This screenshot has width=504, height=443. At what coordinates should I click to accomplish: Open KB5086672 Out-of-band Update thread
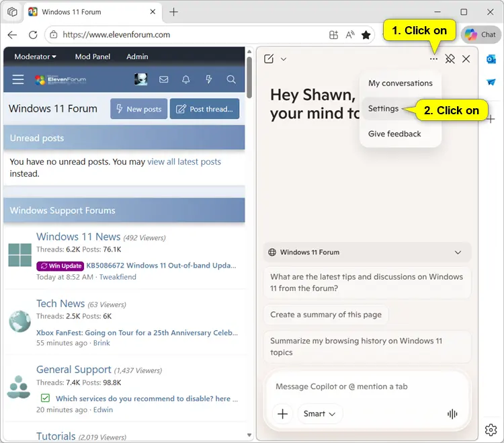(161, 266)
